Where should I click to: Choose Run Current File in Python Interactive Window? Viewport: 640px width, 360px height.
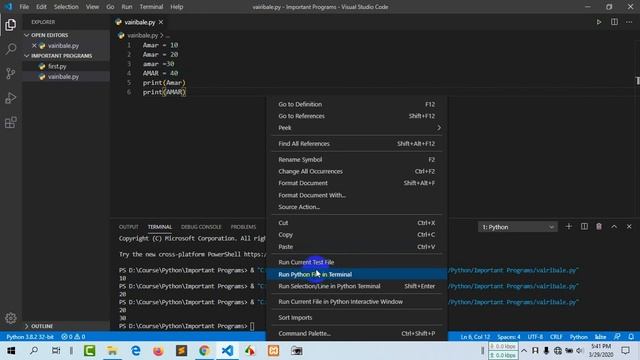[x=357, y=302]
